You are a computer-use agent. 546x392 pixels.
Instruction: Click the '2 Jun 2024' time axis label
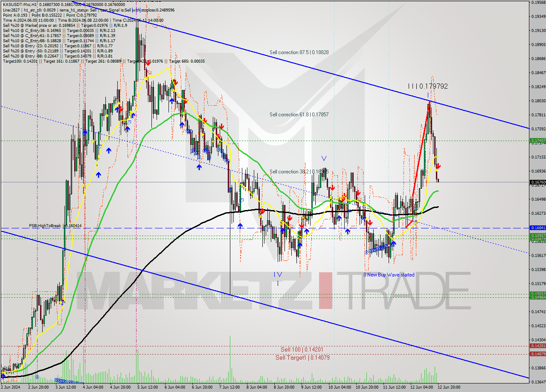coord(9,387)
